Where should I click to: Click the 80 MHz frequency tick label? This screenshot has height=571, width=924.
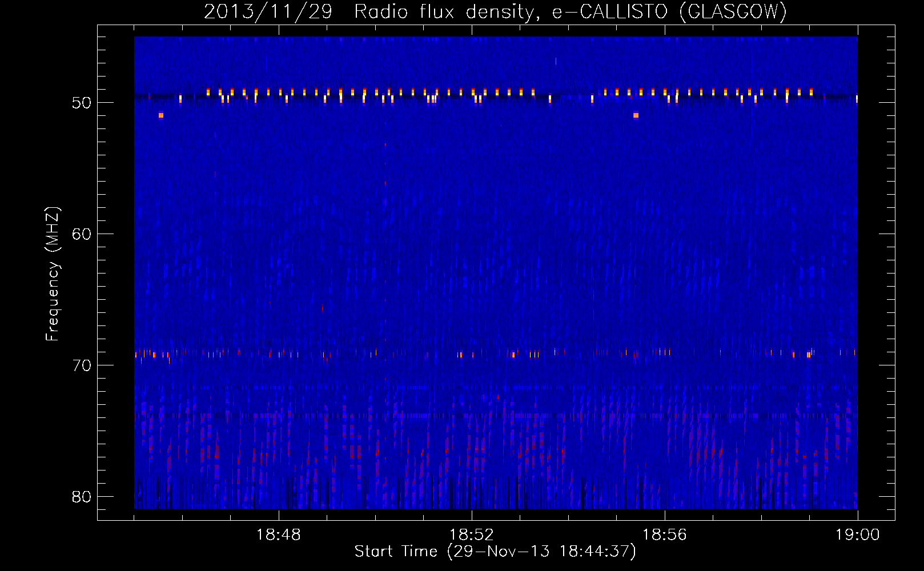(x=82, y=497)
